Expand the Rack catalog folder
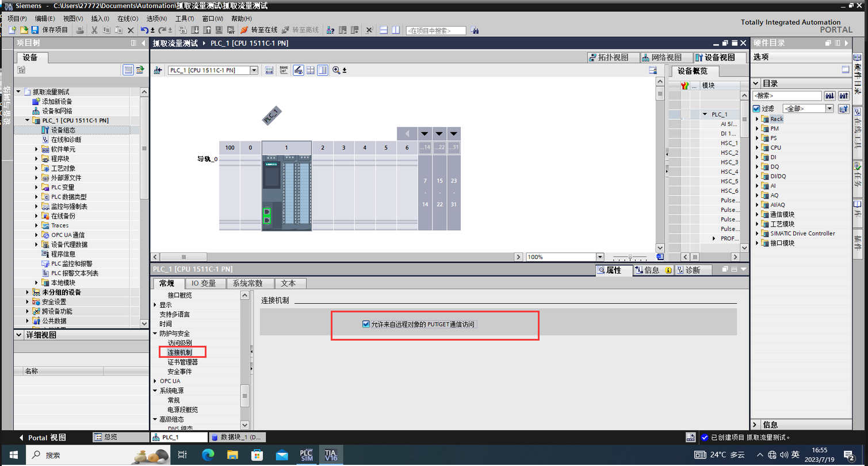 coord(757,119)
